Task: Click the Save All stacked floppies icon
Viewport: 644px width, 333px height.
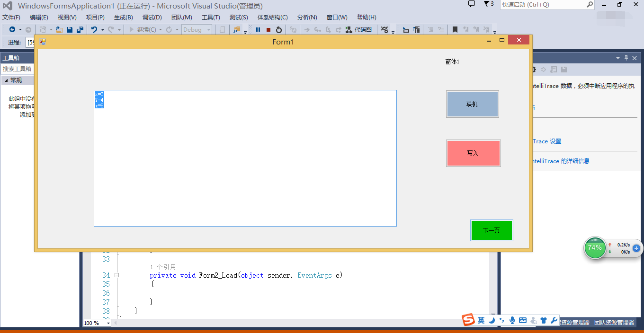Action: click(80, 30)
